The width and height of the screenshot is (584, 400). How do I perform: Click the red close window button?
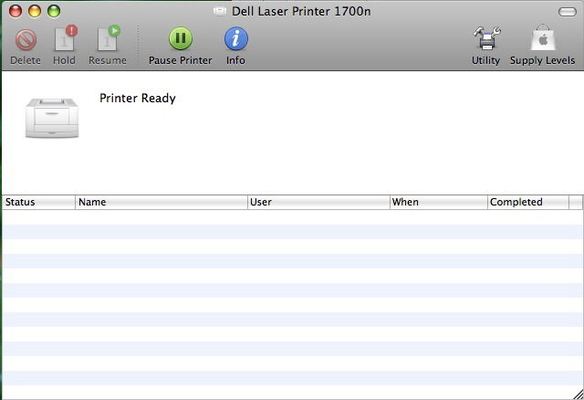click(15, 11)
